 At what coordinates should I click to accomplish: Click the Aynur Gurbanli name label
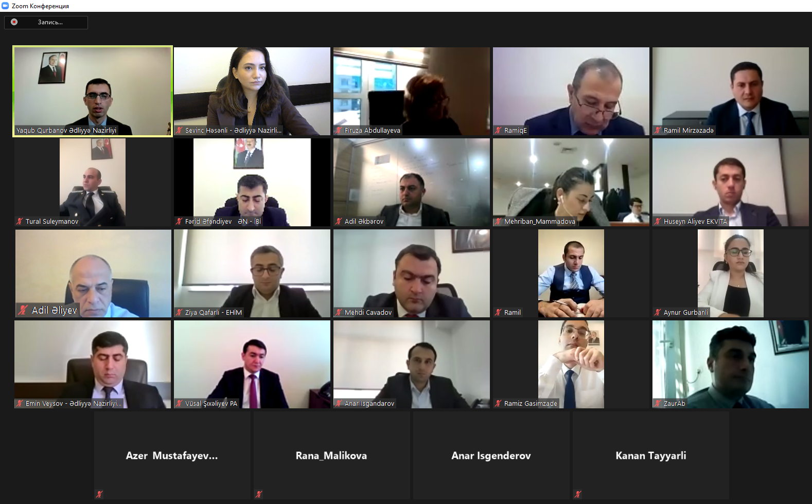(685, 312)
